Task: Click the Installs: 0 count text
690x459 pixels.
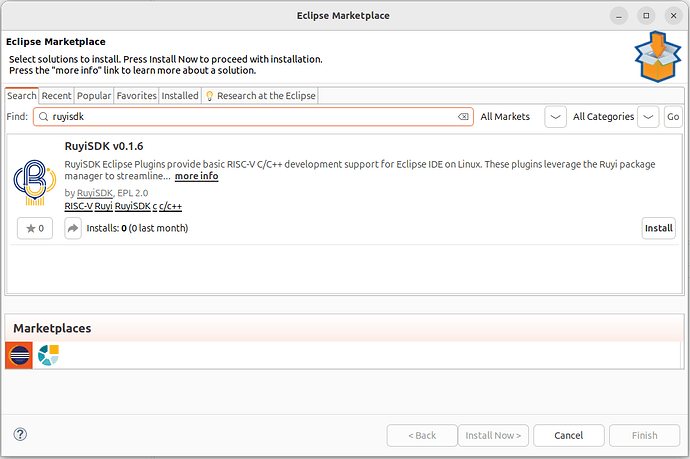Action: point(106,228)
